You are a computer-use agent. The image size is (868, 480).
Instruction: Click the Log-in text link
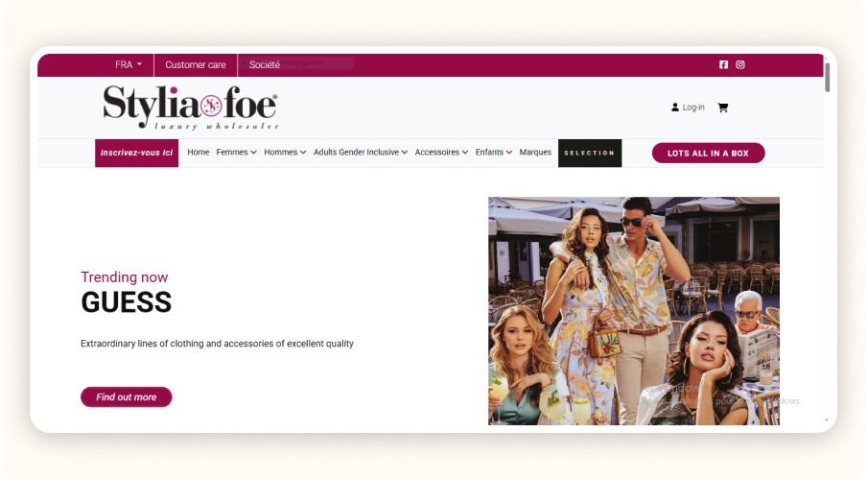pos(693,108)
